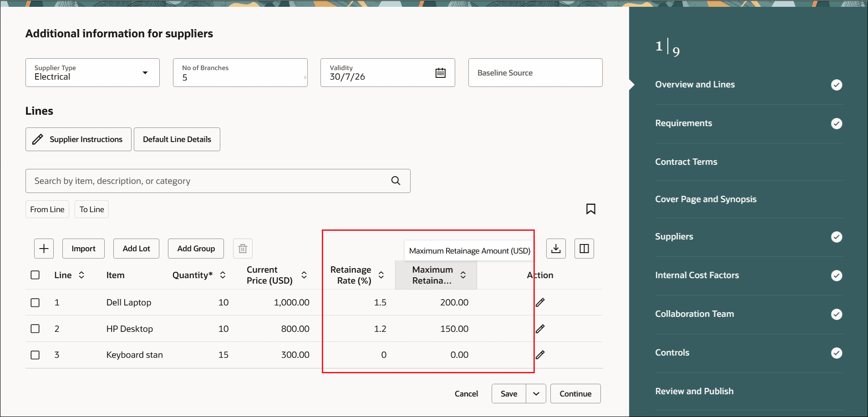Expand the Supplier Type dropdown
The image size is (868, 417).
pos(145,73)
